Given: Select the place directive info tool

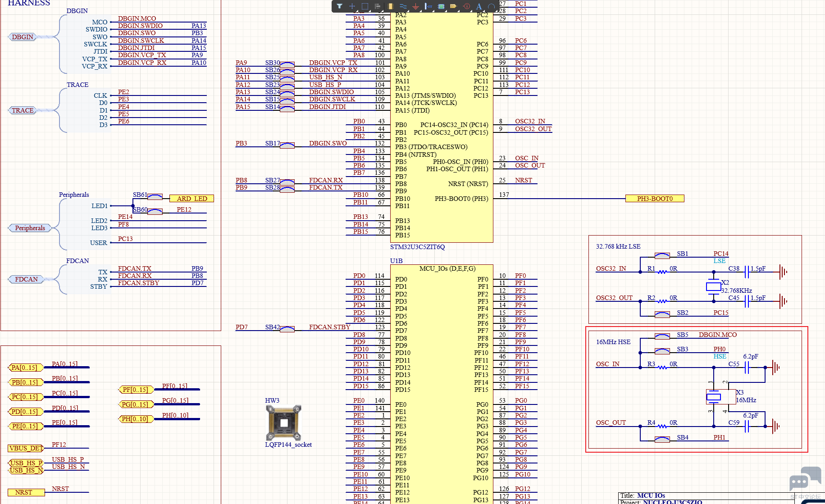Looking at the screenshot, I should 466,6.
